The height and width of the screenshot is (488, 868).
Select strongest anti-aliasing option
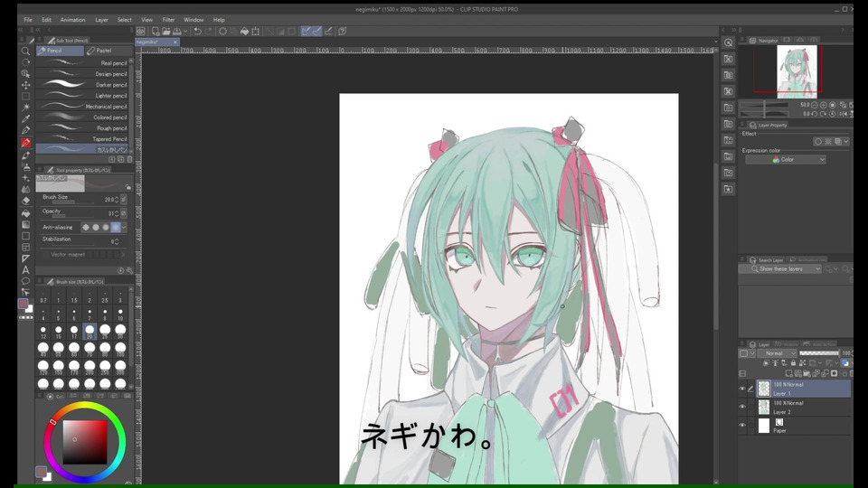[115, 228]
